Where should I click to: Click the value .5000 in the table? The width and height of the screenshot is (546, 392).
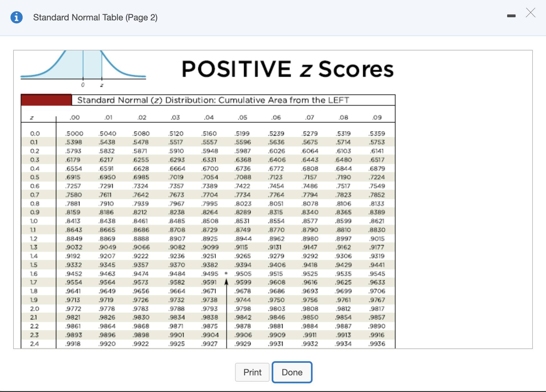point(74,133)
